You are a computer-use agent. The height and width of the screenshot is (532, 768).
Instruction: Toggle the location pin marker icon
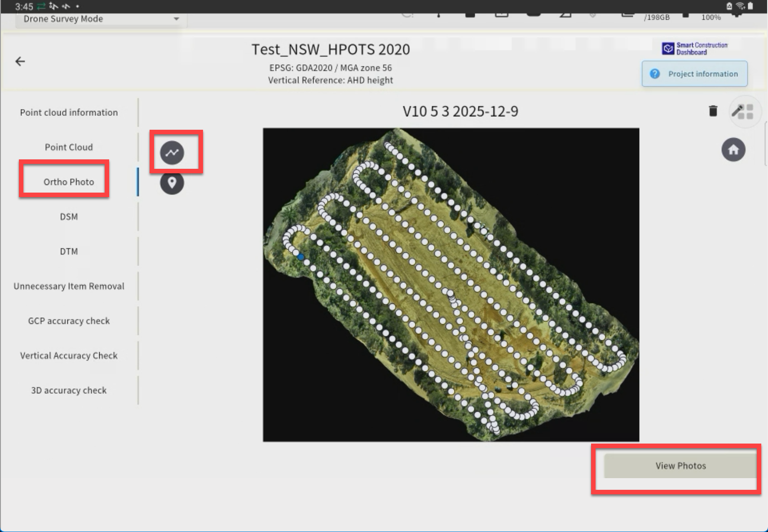point(172,183)
